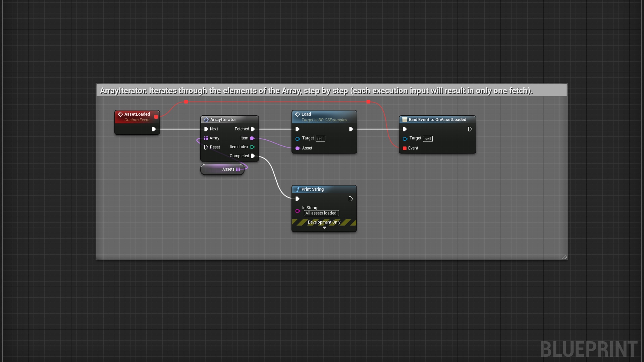This screenshot has width=644, height=362.
Task: Click the Assets variable array grid icon
Action: (238, 169)
